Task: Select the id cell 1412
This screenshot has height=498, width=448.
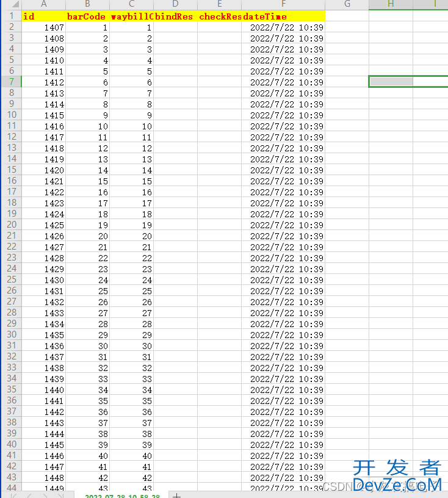Action: coord(43,82)
